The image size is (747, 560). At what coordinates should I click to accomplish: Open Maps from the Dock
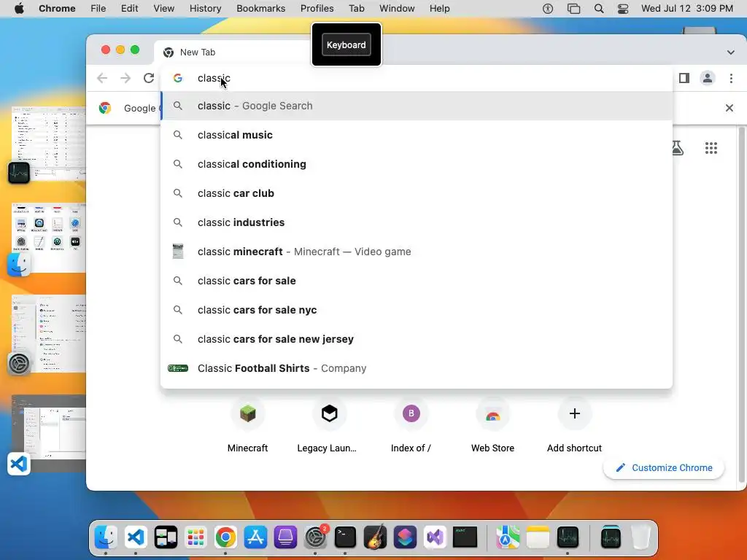(508, 537)
